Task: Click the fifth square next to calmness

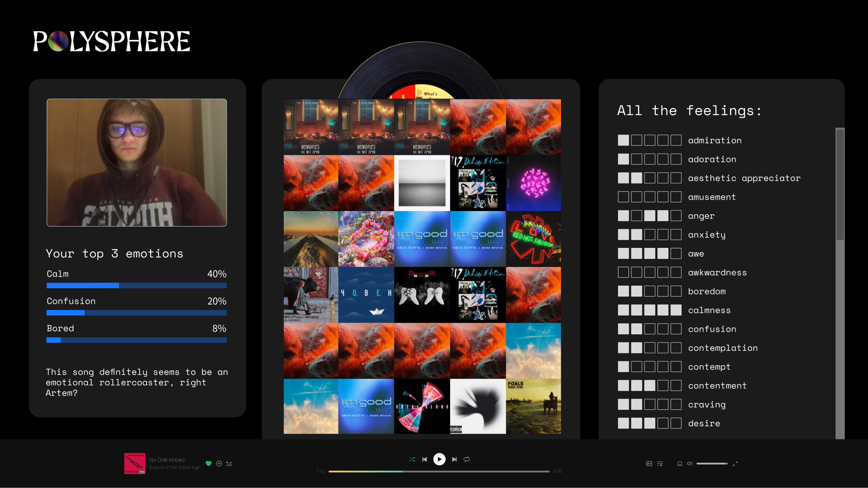Action: tap(676, 310)
